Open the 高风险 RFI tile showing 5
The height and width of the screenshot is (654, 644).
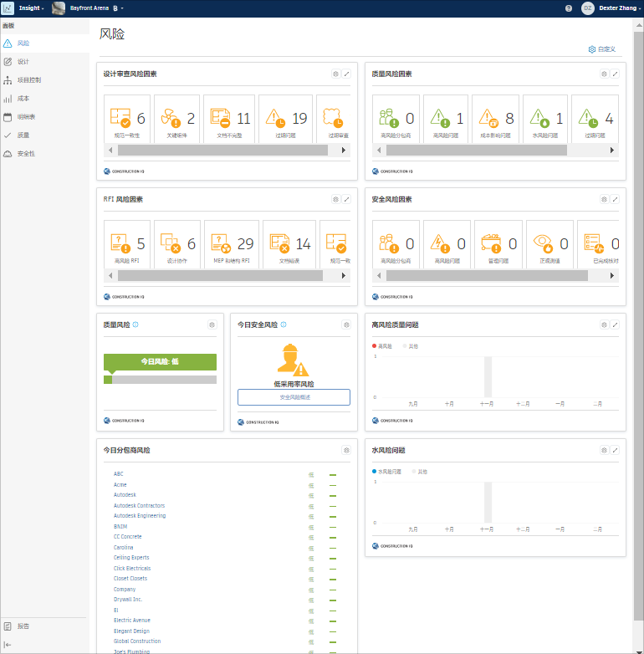point(127,244)
